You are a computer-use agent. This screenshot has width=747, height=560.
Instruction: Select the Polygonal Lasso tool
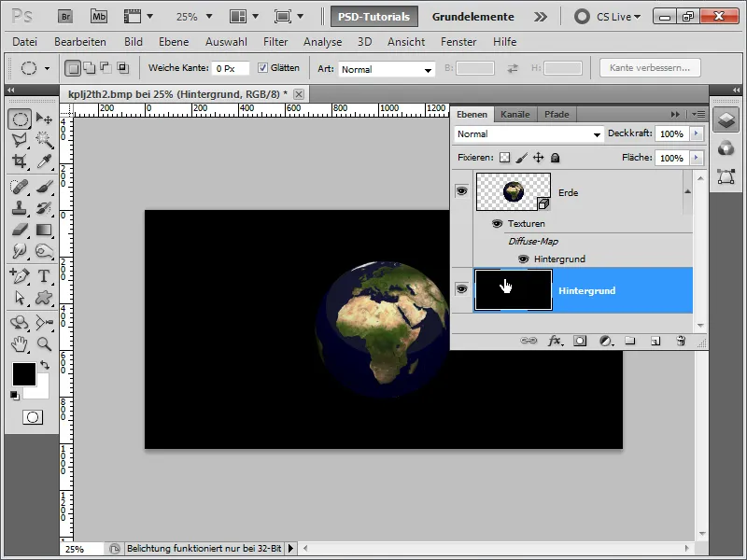[20, 140]
